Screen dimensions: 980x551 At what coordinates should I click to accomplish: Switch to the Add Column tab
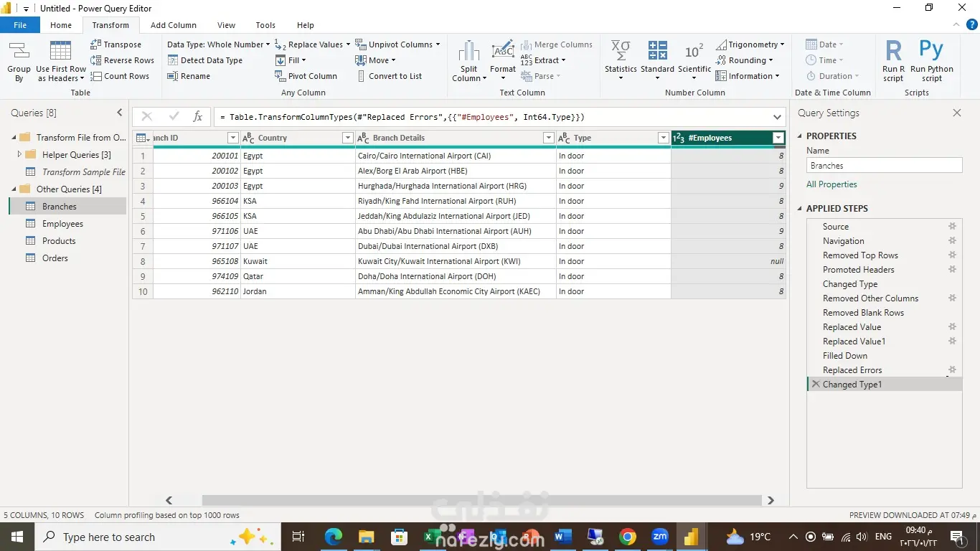[x=174, y=25]
